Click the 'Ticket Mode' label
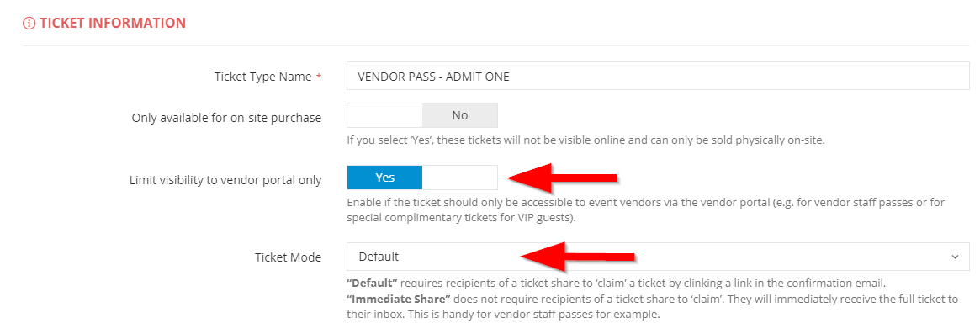Screen dimensions: 980x334 coord(289,257)
